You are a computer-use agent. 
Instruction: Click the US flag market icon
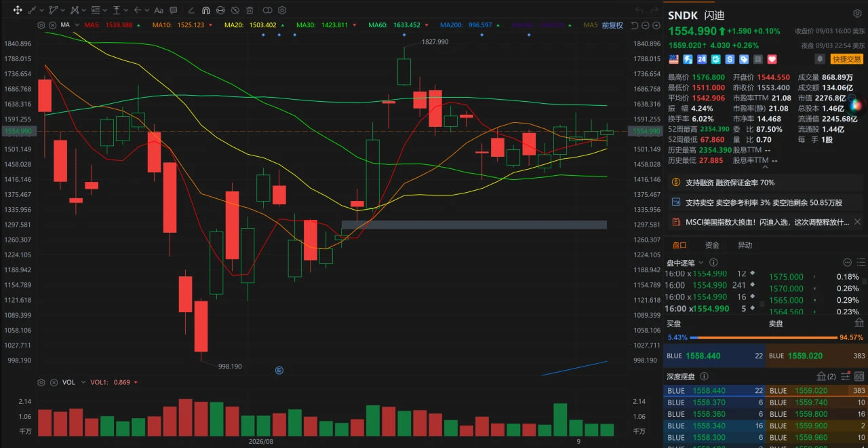(x=673, y=59)
